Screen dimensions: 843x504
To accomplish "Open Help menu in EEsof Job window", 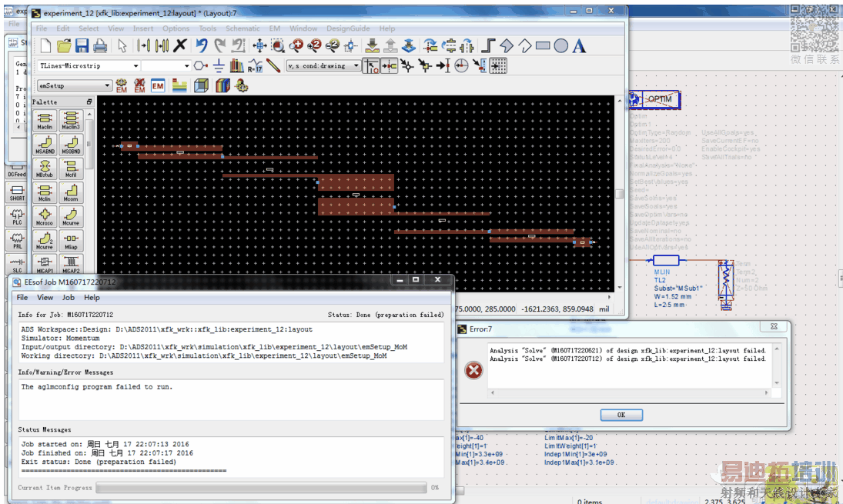I will 92,298.
